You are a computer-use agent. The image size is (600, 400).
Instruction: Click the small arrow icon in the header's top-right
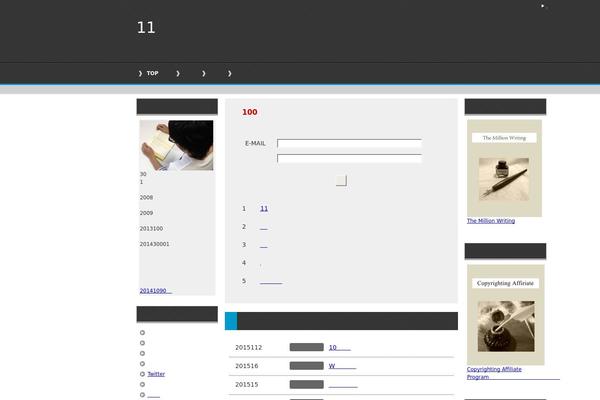pyautogui.click(x=544, y=6)
